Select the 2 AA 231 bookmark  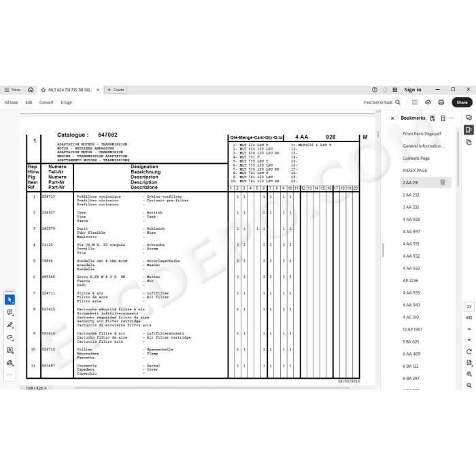point(411,182)
